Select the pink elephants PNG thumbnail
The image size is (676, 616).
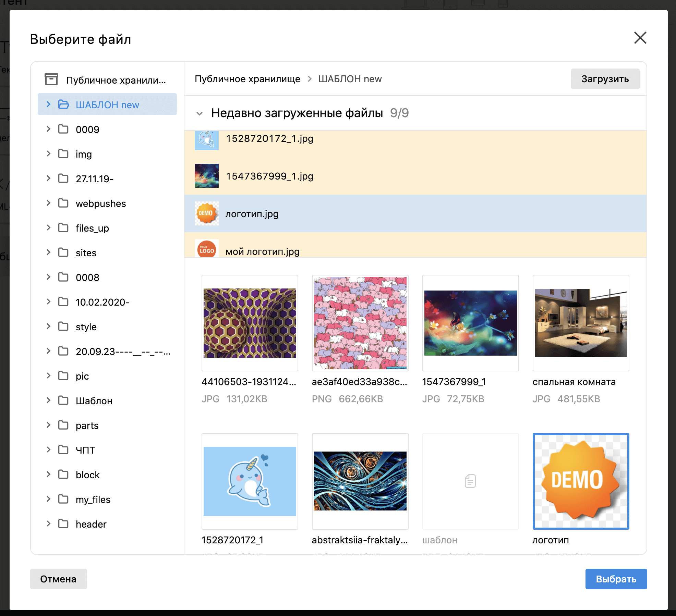360,323
